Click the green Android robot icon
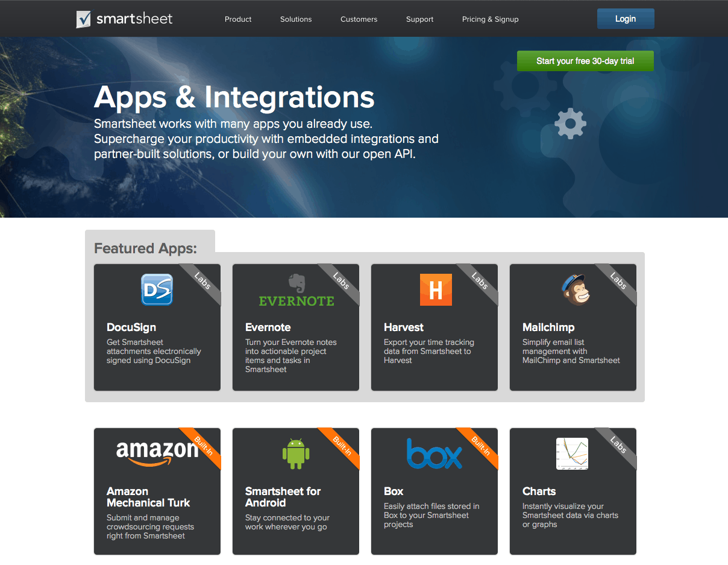Viewport: 728px width, 565px height. tap(296, 453)
